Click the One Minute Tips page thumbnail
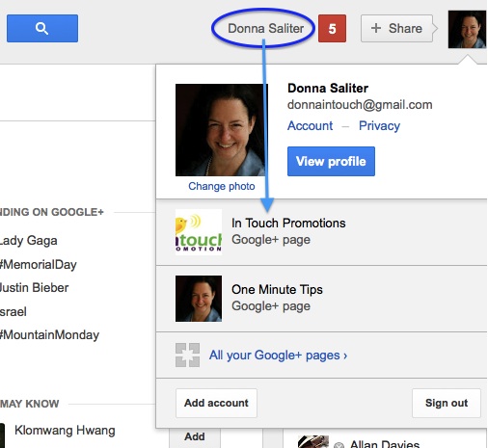488x448 pixels. (x=199, y=299)
